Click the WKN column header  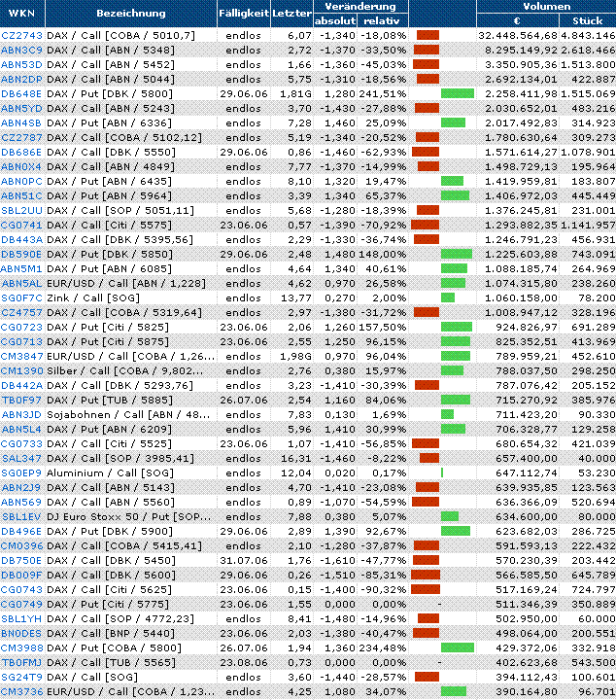coord(21,13)
